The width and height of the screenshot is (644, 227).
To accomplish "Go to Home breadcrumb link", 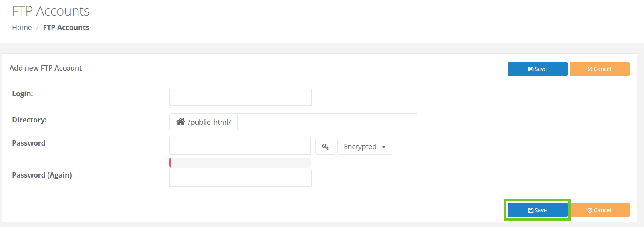I will click(x=22, y=28).
